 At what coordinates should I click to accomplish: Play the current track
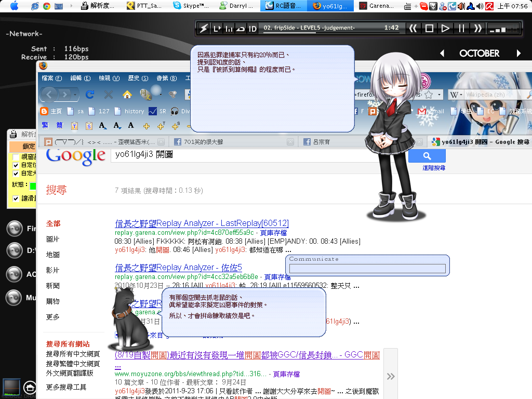(x=445, y=28)
